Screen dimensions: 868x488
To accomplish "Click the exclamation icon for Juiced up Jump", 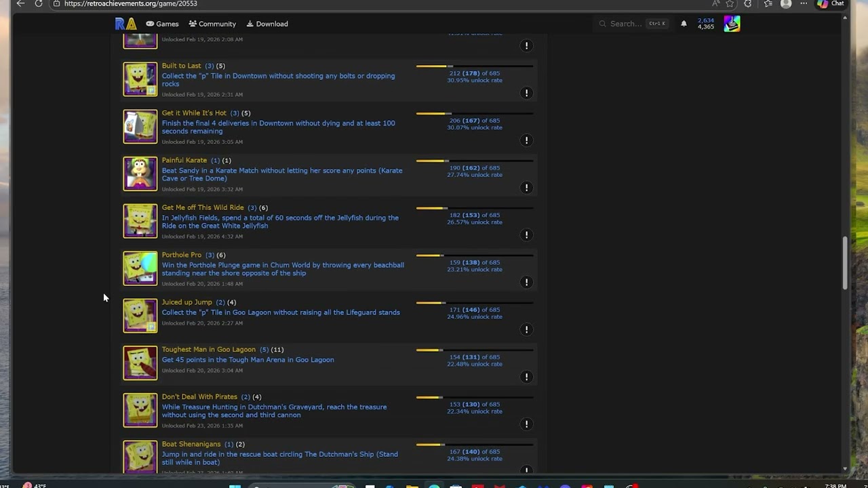I will point(526,329).
